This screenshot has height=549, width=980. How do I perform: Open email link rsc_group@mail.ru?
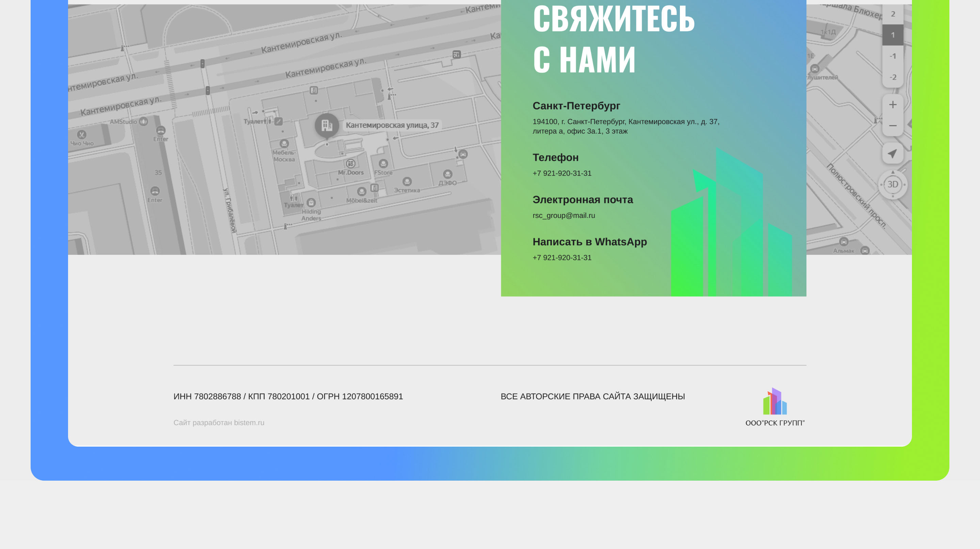(563, 216)
